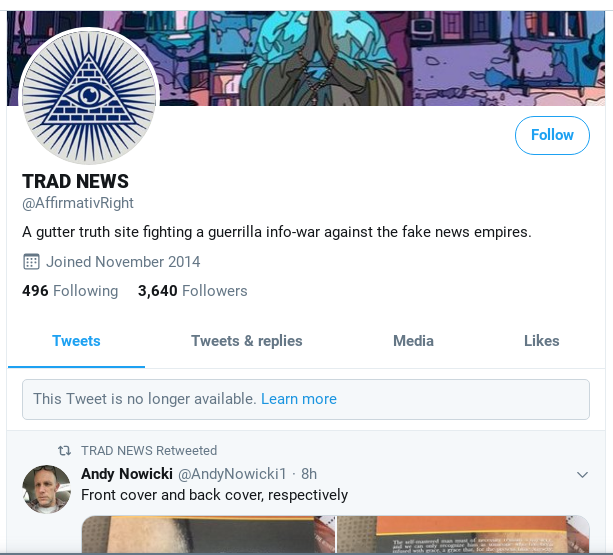Select the Media tab
Image resolution: width=613 pixels, height=555 pixels.
pos(413,341)
